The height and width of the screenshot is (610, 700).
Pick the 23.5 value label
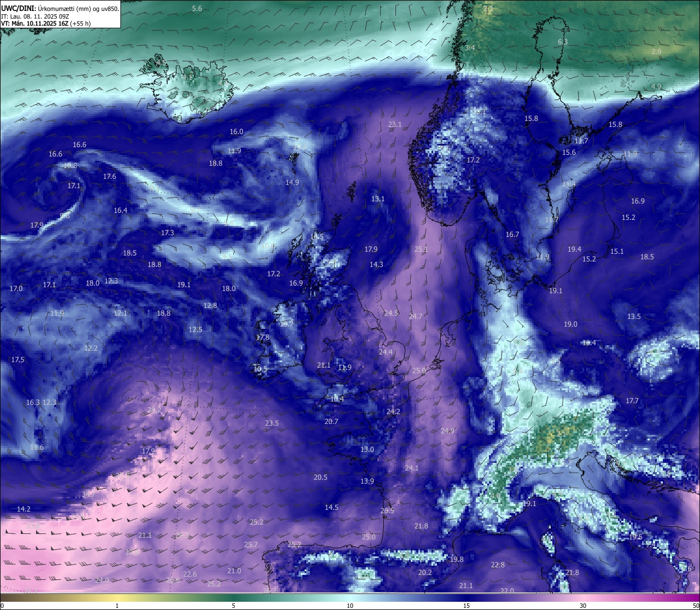pyautogui.click(x=272, y=423)
